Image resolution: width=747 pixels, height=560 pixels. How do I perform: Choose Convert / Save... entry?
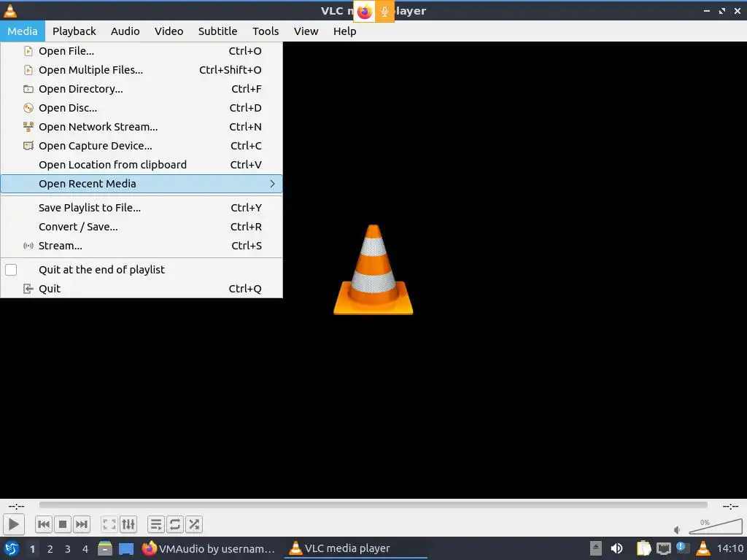(142, 227)
